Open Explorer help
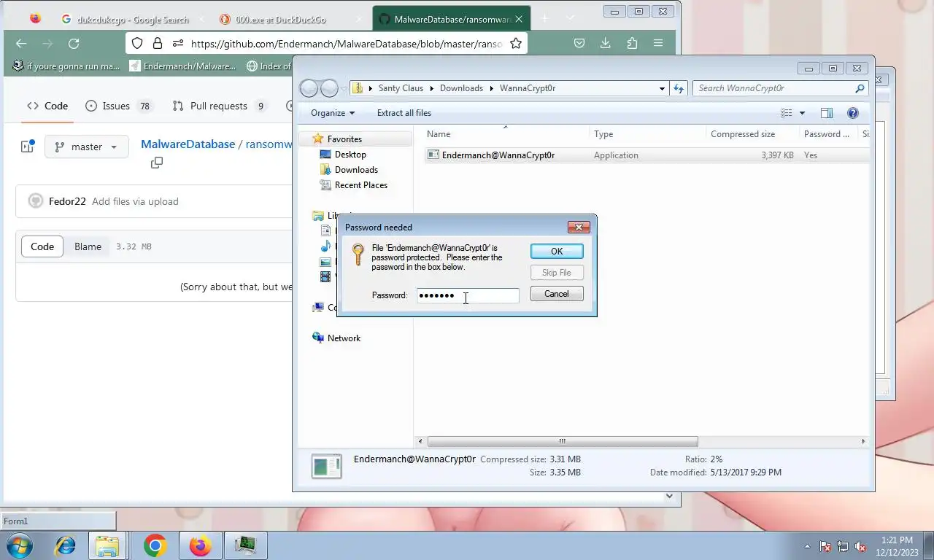Screen dimensions: 934x560 tap(852, 113)
